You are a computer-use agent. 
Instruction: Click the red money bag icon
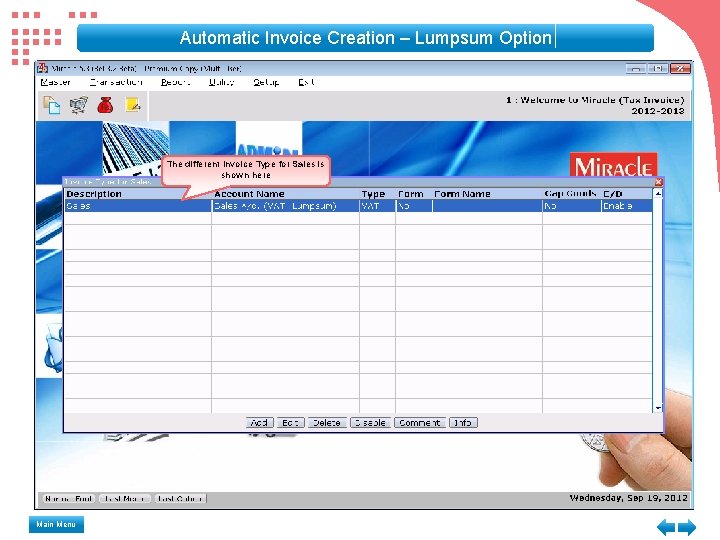pos(105,105)
